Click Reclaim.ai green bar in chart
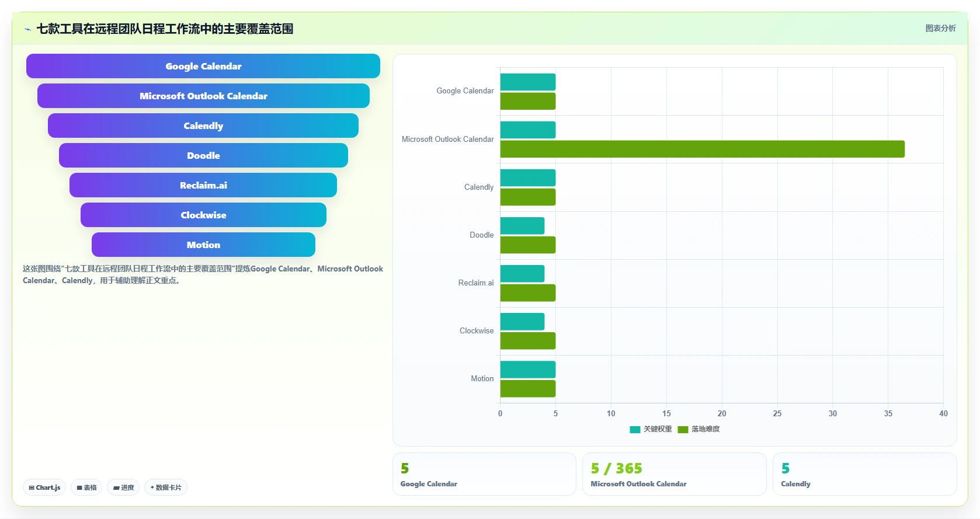Screen dimensions: 980x519 (528, 292)
